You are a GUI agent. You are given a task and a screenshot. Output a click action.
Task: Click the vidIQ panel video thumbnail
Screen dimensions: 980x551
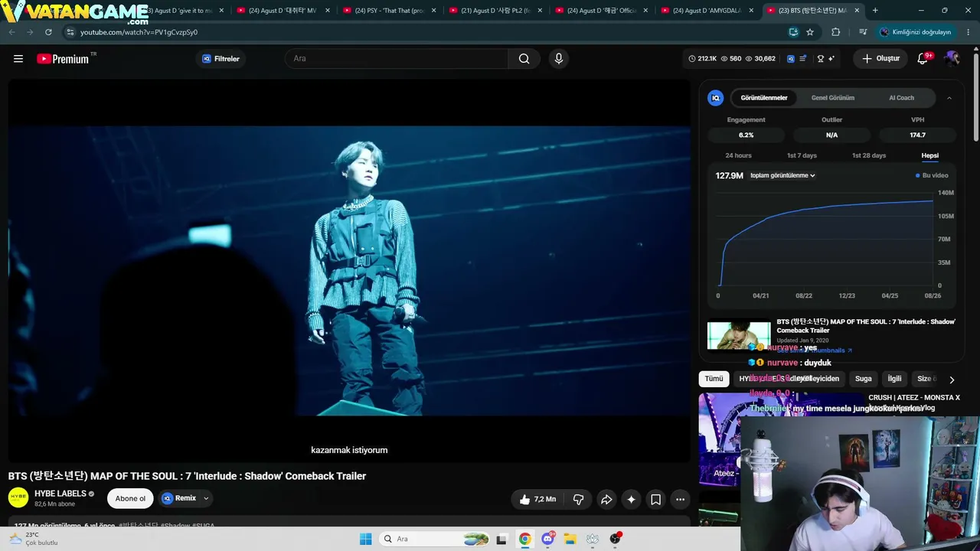(739, 335)
